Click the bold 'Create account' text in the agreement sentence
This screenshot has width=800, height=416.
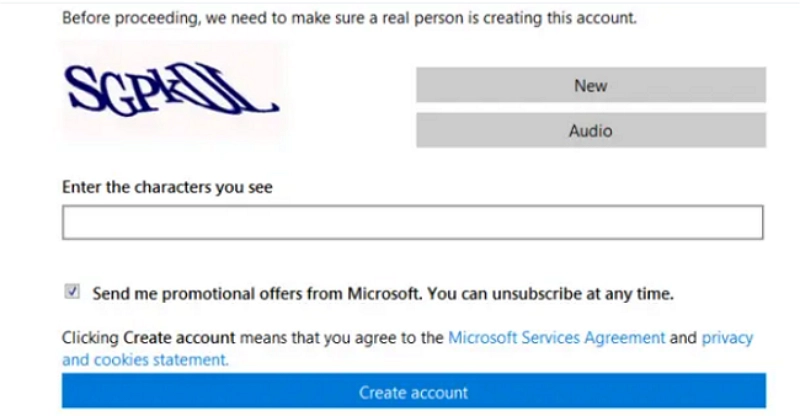click(179, 338)
